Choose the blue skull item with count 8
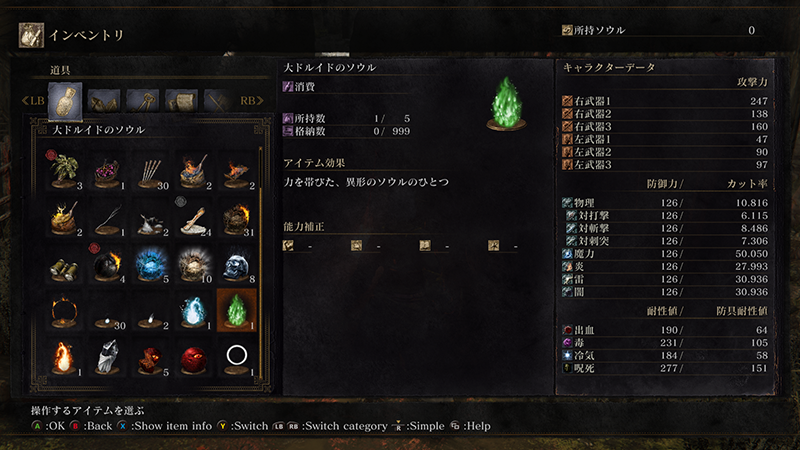The image size is (800, 450). click(237, 264)
